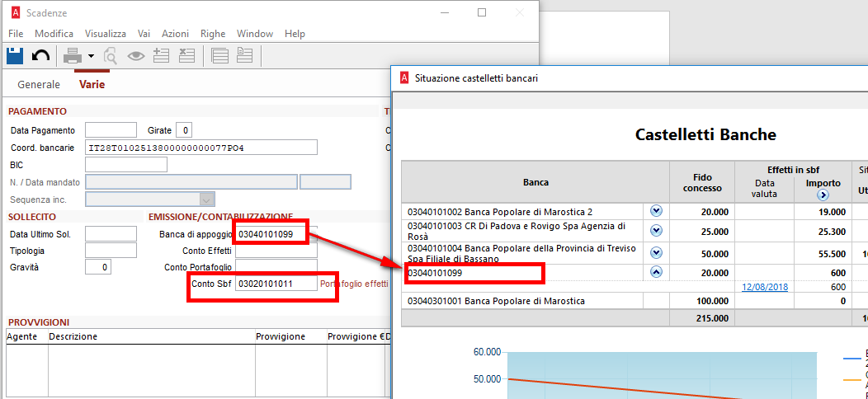Screen dimensions: 868x399
Task: Collapse the 03040101099 bank row details
Action: (656, 272)
